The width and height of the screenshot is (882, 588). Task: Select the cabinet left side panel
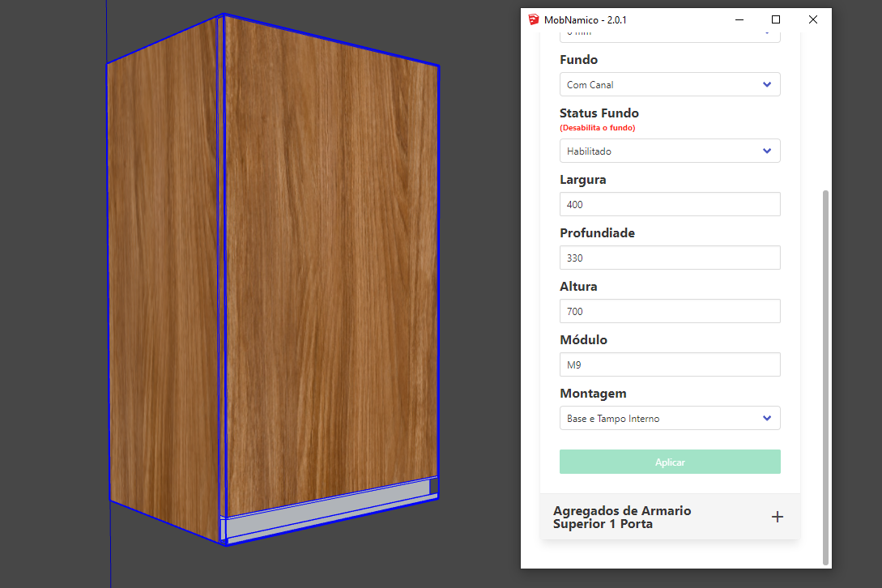[x=164, y=275]
